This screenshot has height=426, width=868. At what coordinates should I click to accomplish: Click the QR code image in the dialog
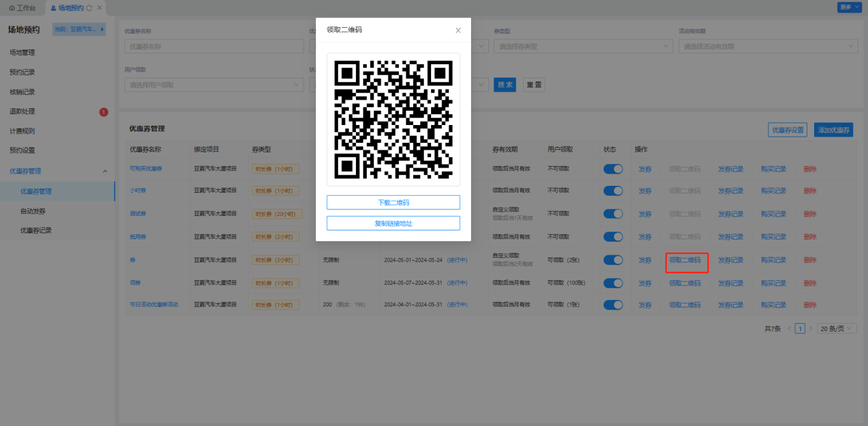393,119
